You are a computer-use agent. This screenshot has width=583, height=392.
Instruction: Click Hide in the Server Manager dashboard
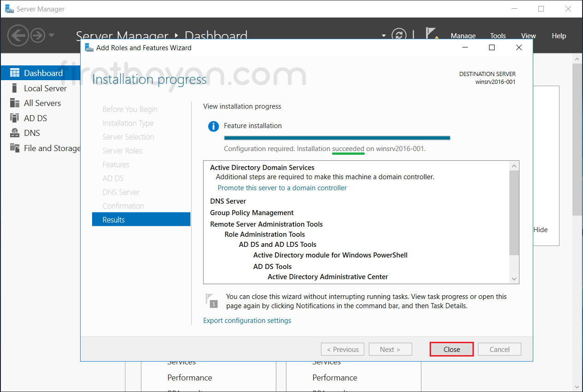[541, 229]
